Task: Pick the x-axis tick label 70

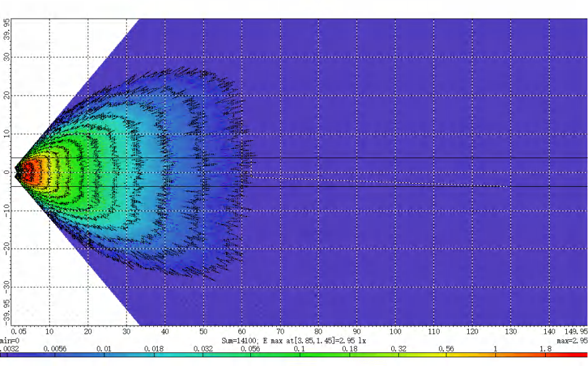Action: (280, 331)
